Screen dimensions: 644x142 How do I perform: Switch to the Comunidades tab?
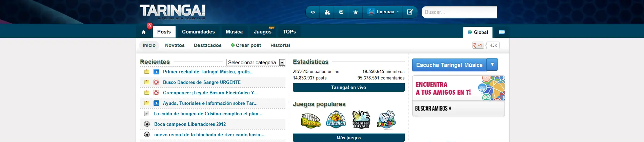click(198, 32)
